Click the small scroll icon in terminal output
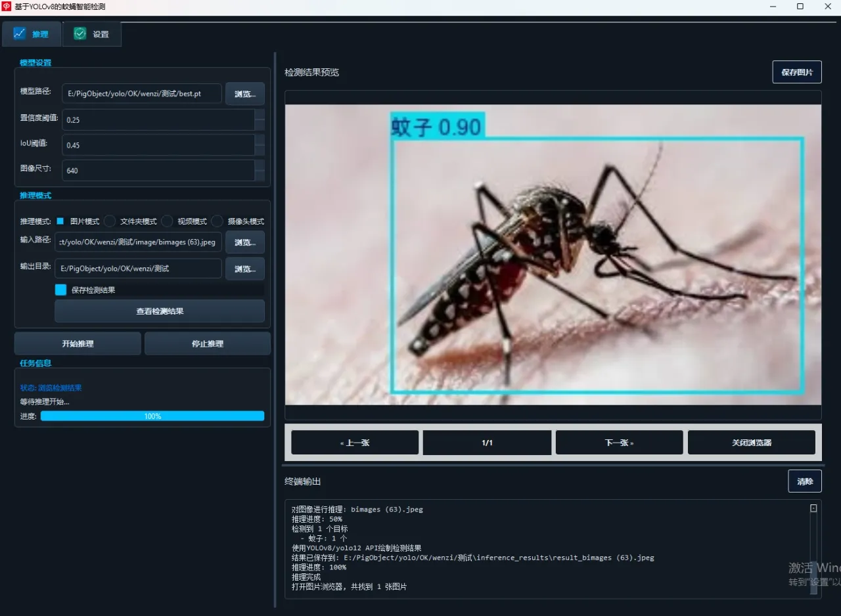This screenshot has height=616, width=841. pos(813,508)
